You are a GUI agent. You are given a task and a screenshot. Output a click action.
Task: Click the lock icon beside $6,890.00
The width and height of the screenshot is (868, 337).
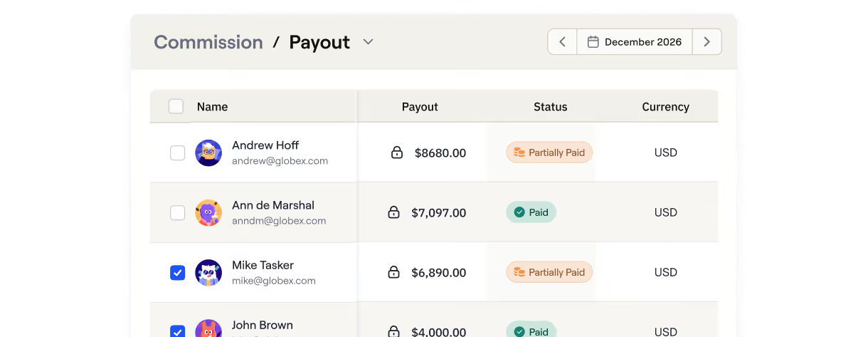point(393,272)
